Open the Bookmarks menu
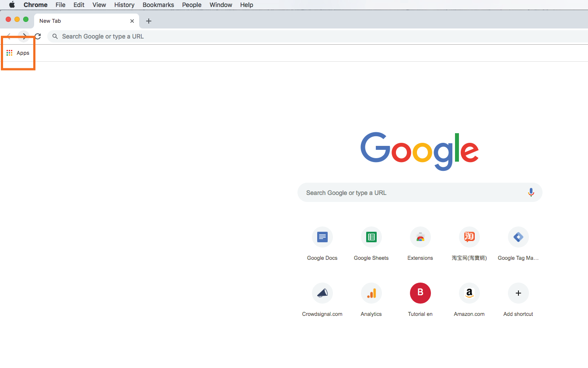 point(158,5)
